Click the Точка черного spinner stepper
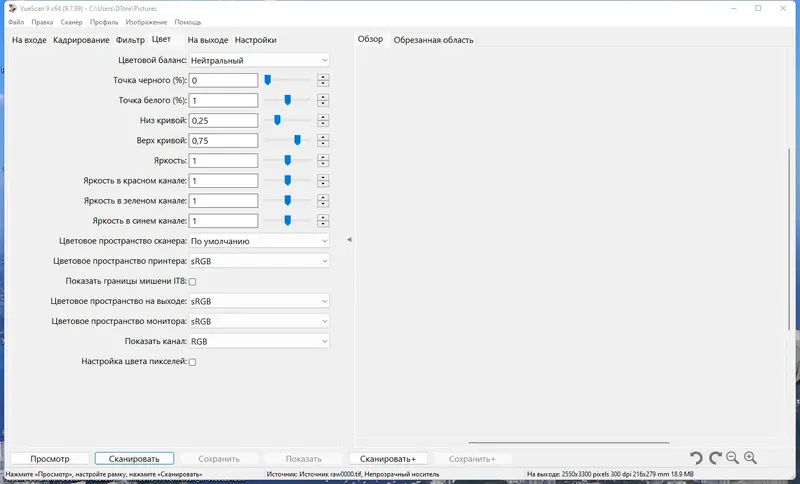 [323, 80]
